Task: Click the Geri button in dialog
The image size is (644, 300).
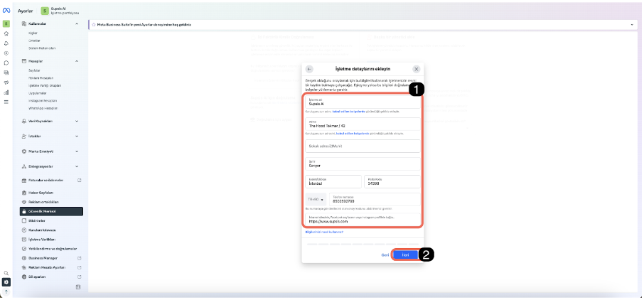Action: point(385,255)
